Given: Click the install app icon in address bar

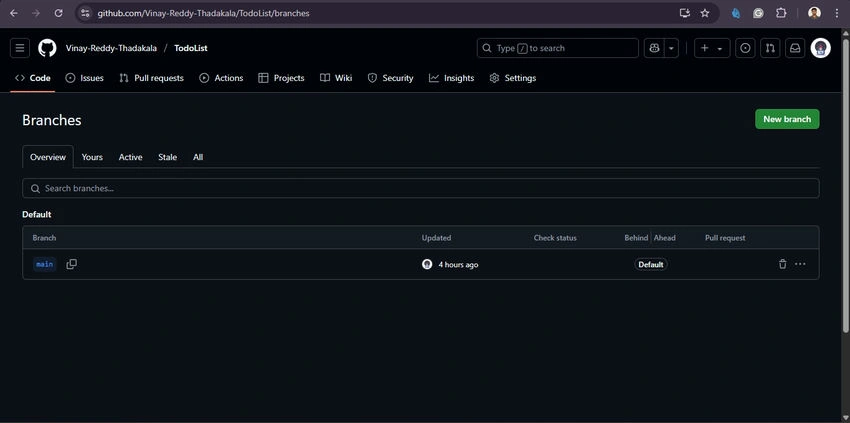Looking at the screenshot, I should [x=685, y=13].
